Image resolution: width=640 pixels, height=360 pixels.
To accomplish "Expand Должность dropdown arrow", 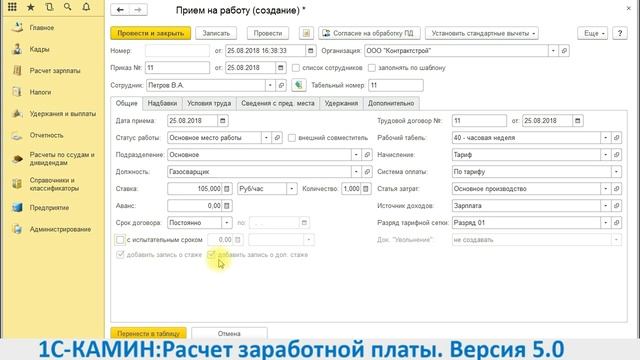I will click(x=356, y=172).
